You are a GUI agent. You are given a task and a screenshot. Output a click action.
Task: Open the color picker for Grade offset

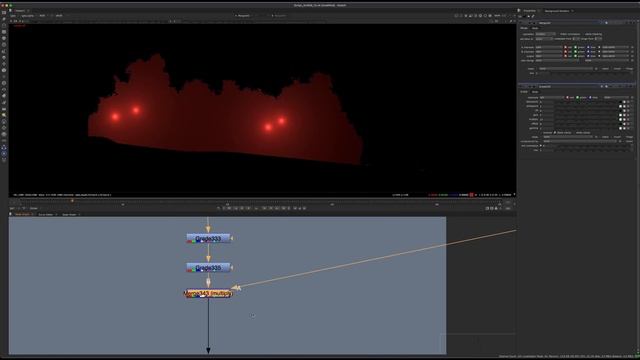point(624,124)
